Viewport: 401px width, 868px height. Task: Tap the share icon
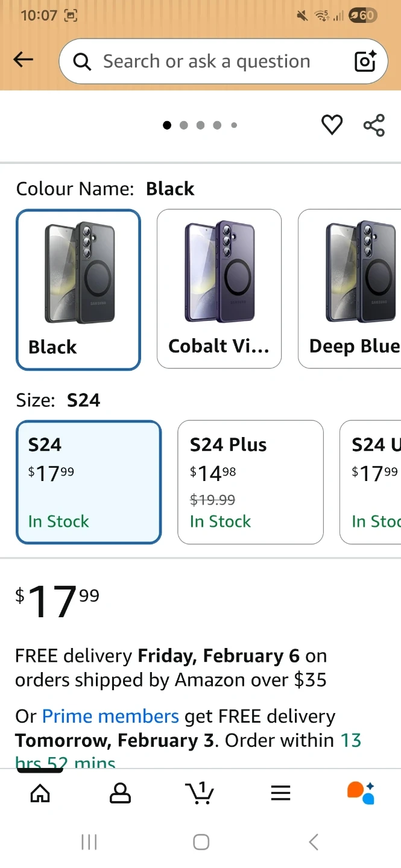point(374,125)
